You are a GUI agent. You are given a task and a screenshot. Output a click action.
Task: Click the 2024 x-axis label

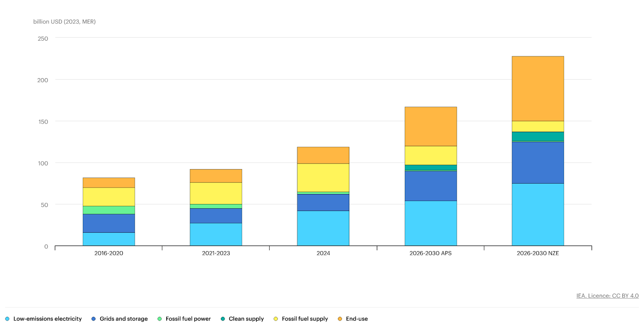(x=323, y=253)
